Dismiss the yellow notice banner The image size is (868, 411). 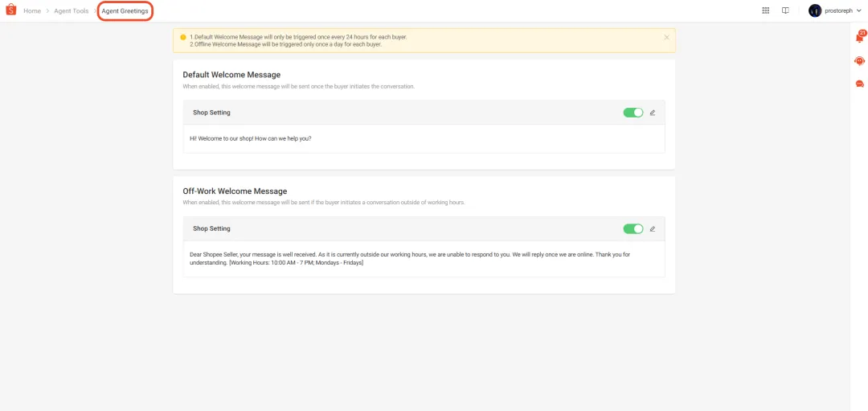point(666,37)
